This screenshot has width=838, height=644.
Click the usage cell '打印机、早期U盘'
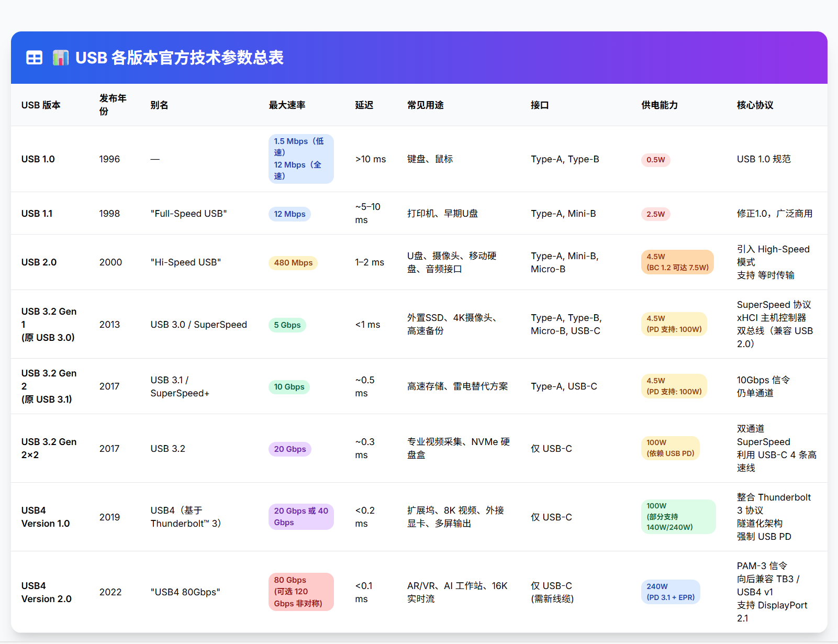point(442,214)
